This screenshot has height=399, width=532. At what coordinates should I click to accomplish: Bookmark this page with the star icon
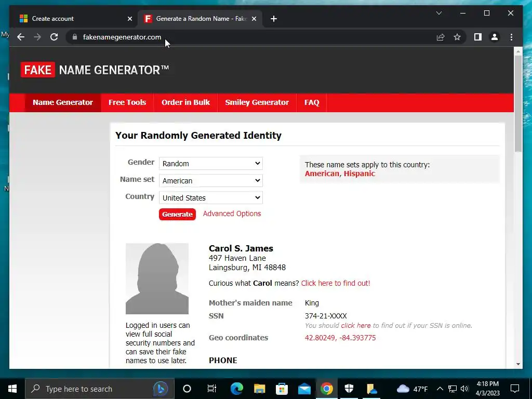pos(457,37)
